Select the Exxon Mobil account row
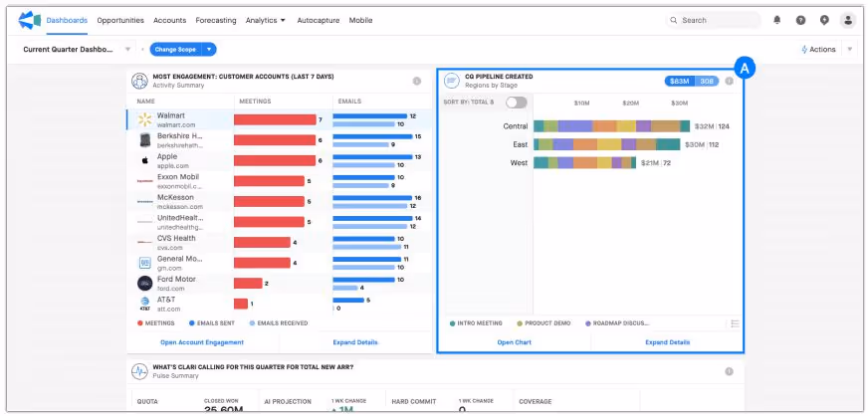The image size is (868, 416). 279,181
